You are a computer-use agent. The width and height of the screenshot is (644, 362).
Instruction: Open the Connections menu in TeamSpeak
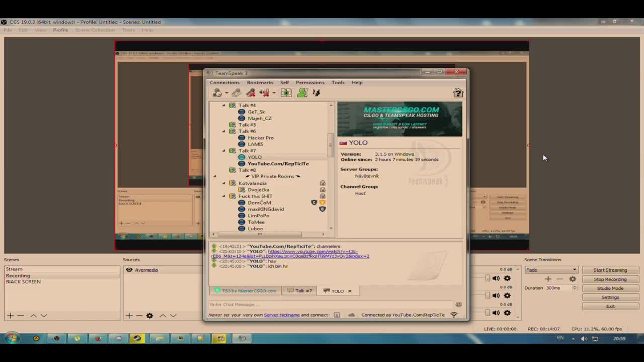(224, 82)
